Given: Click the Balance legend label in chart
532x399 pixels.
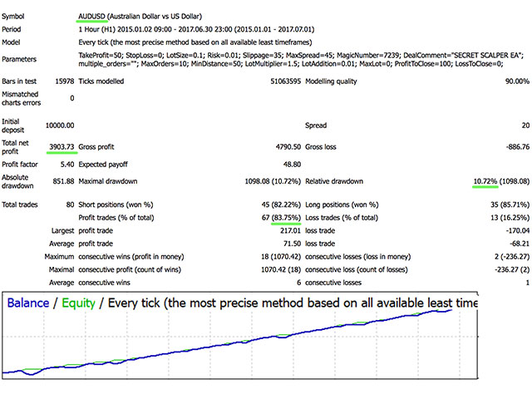Looking at the screenshot, I should coord(28,303).
